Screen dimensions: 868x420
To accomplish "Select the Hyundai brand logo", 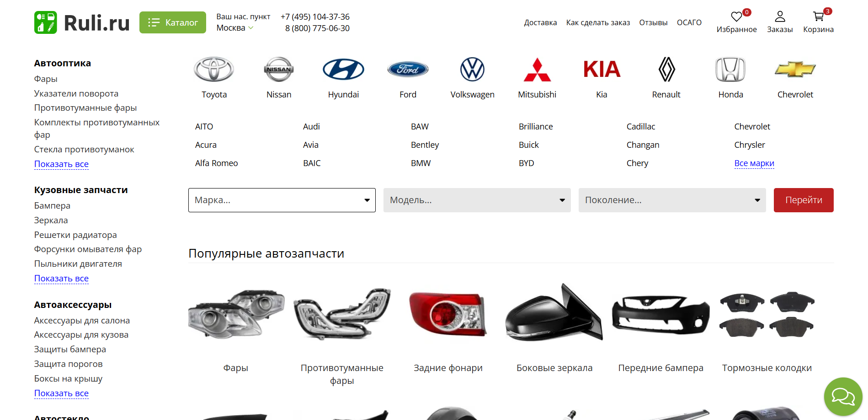I will click(x=343, y=70).
